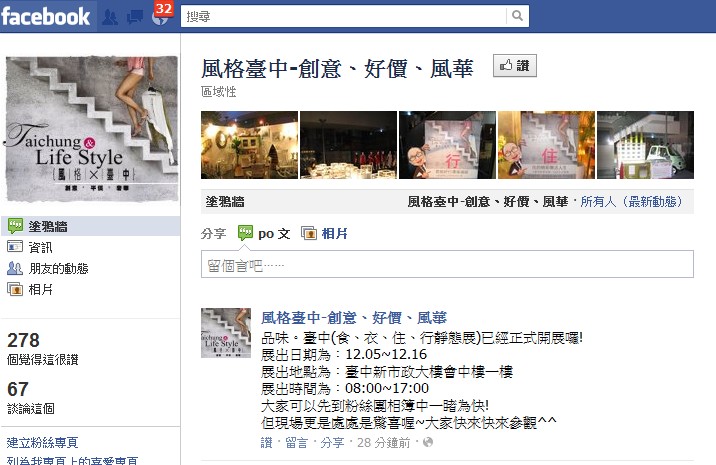Click 留言 link under the post
Viewport: 716px width, 465px height.
click(x=296, y=442)
